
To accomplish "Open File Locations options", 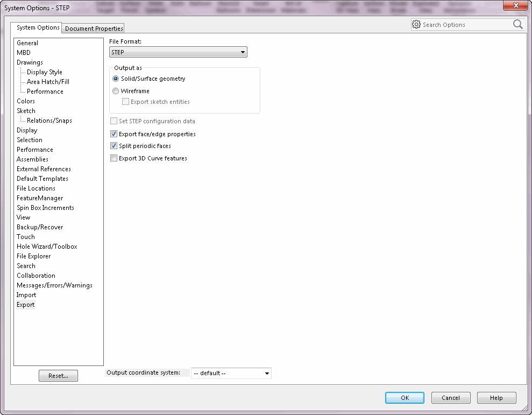I will pyautogui.click(x=36, y=188).
